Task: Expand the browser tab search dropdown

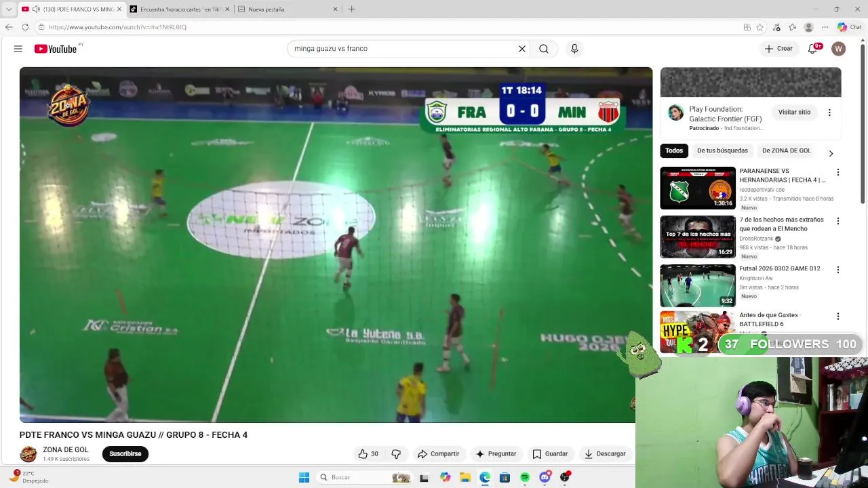Action: 8,9
